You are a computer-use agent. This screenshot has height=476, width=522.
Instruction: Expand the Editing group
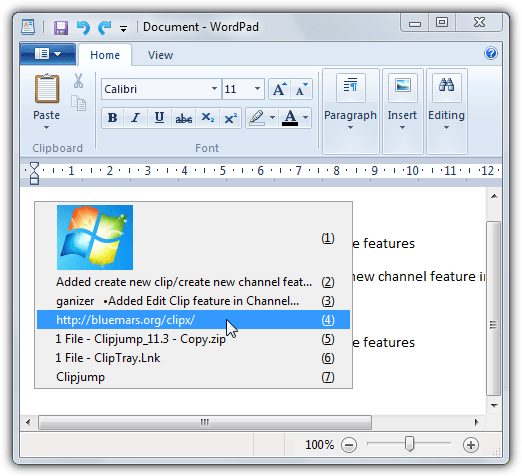(446, 111)
